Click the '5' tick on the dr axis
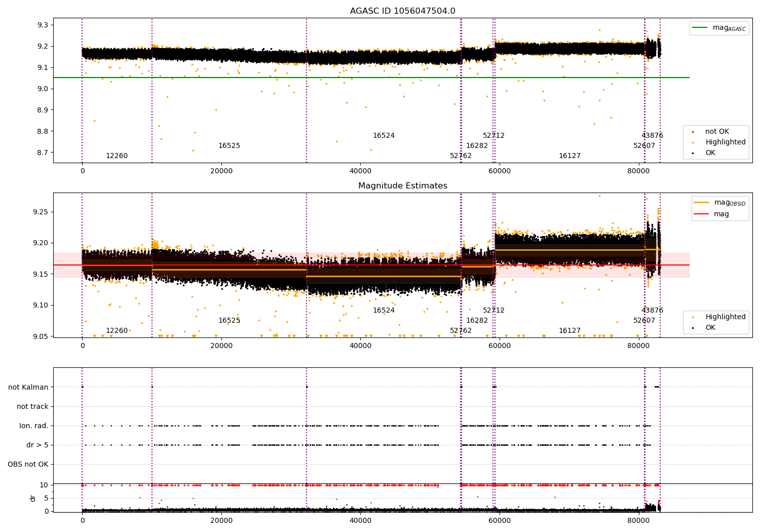Viewport: 760px width, 532px height. tap(46, 499)
